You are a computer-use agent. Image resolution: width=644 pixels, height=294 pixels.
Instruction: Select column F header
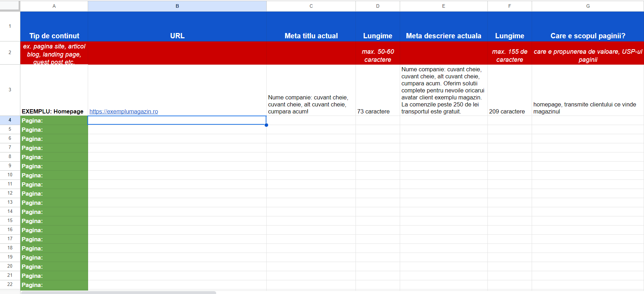tap(510, 6)
